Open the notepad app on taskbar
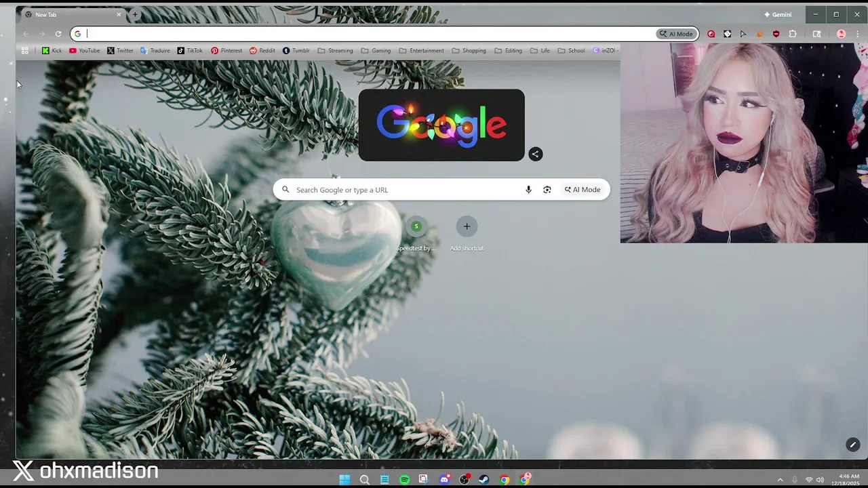 coord(384,480)
